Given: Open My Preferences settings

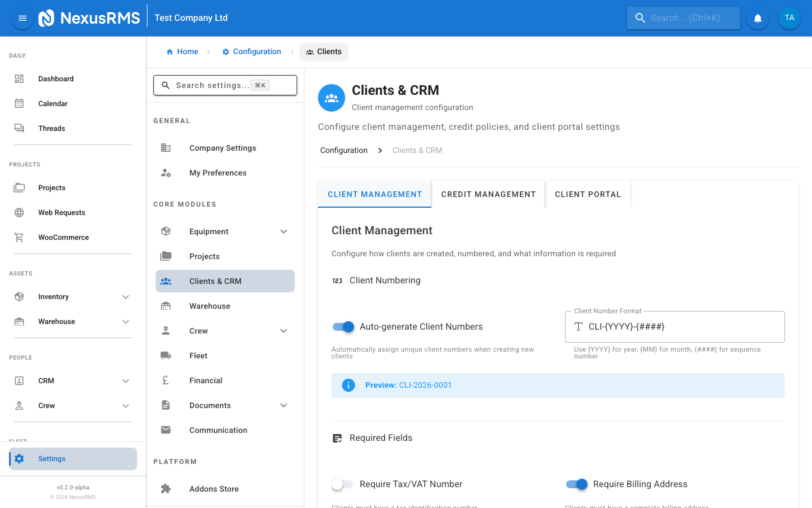Looking at the screenshot, I should click(x=218, y=173).
